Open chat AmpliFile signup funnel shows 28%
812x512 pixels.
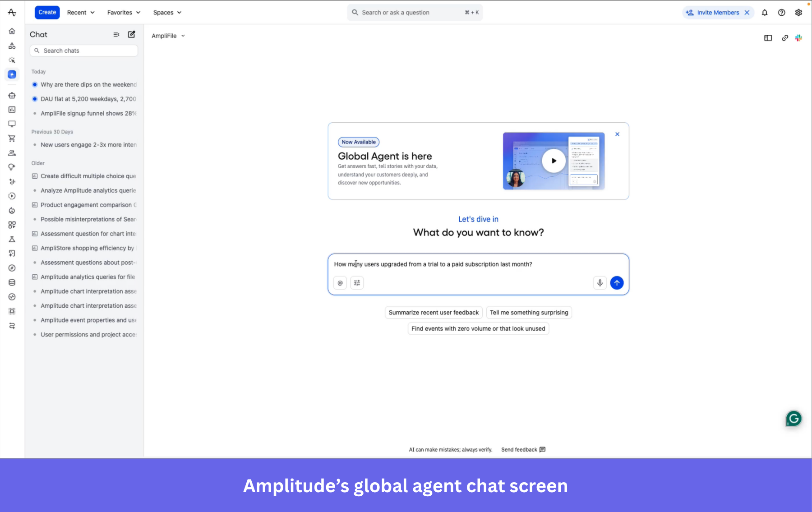(x=84, y=113)
